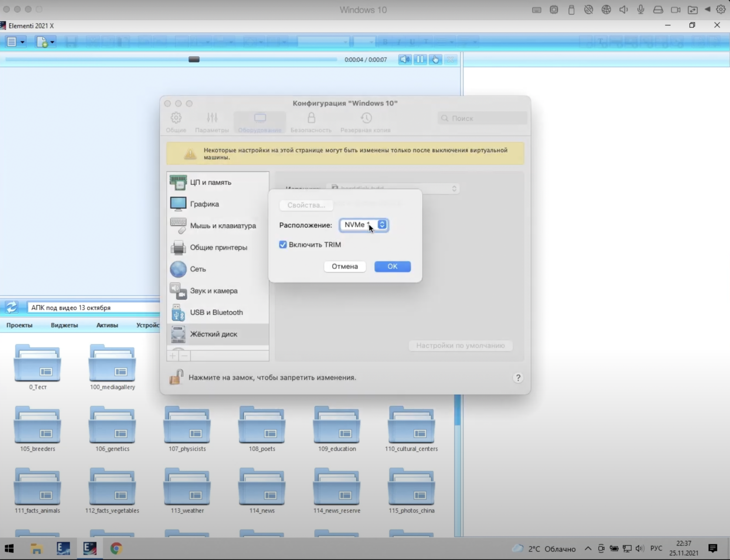Open the Windows notification center icon
Viewport: 730px width, 560px height.
[x=713, y=548]
